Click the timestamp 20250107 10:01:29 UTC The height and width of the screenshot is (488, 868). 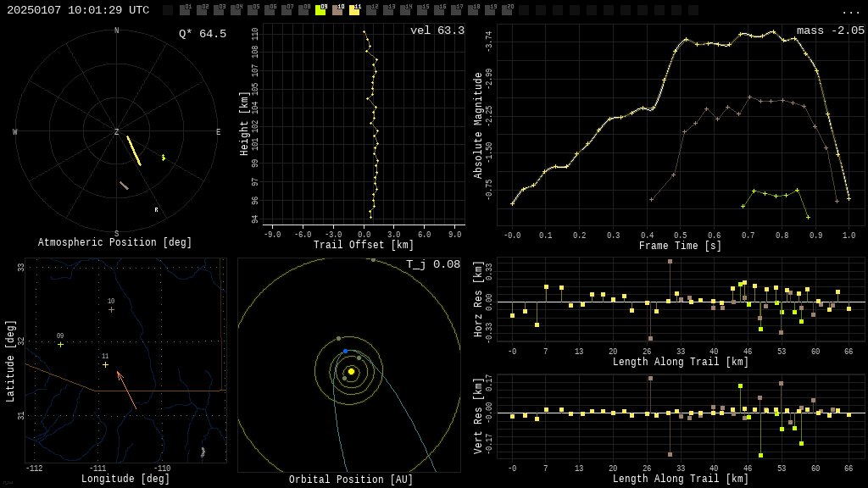click(78, 10)
